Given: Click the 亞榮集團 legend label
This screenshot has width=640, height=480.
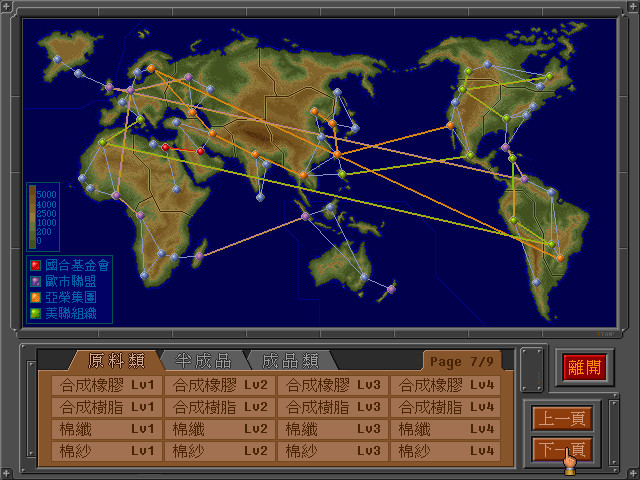Looking at the screenshot, I should pos(71,297).
